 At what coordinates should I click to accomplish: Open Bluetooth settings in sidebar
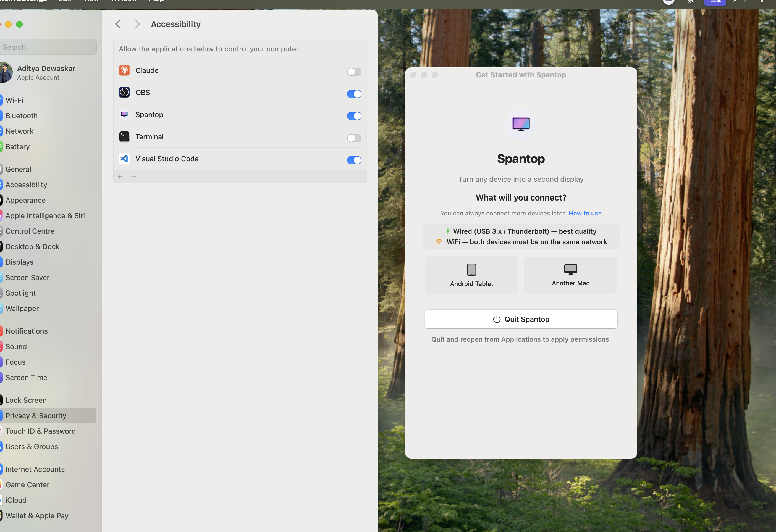48,115
